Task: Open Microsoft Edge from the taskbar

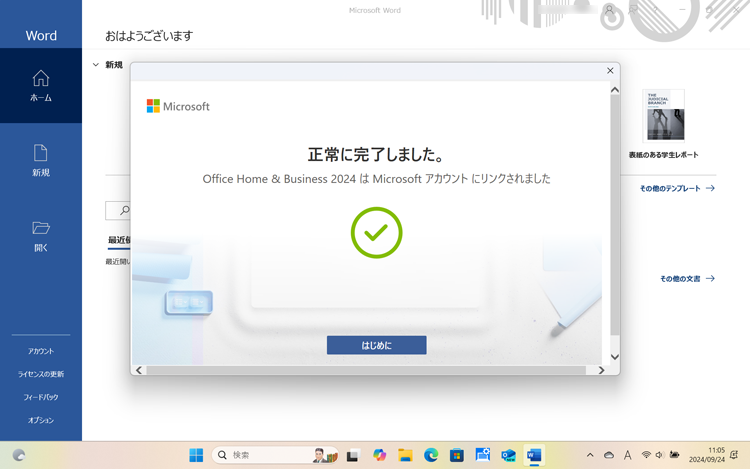Action: 431,455
